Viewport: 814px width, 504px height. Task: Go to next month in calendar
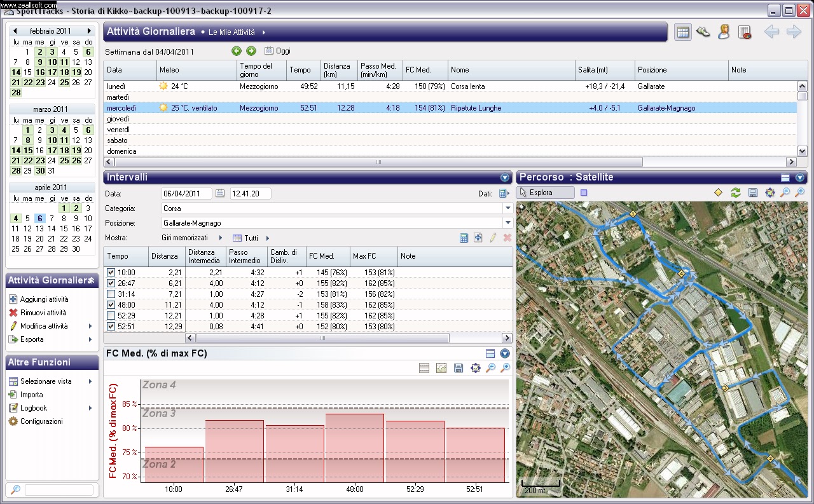tap(89, 31)
